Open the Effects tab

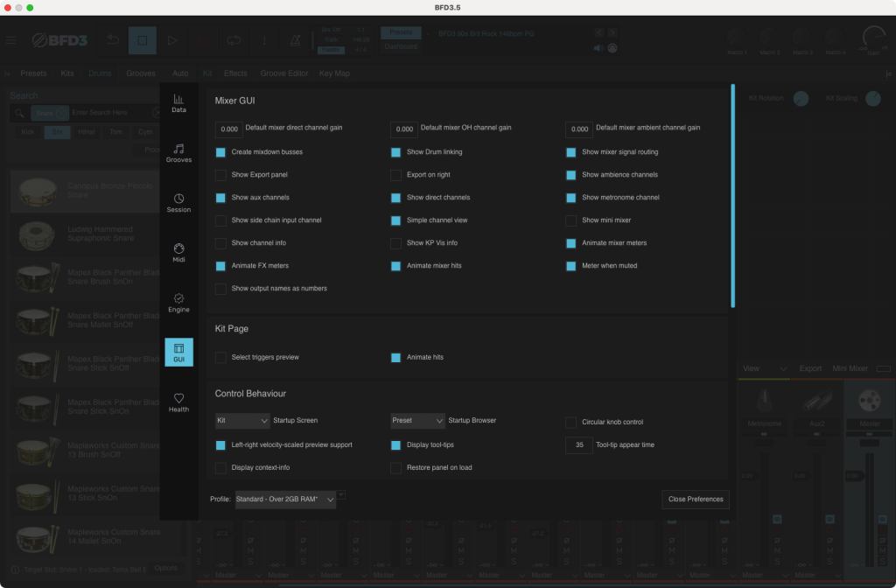[235, 73]
